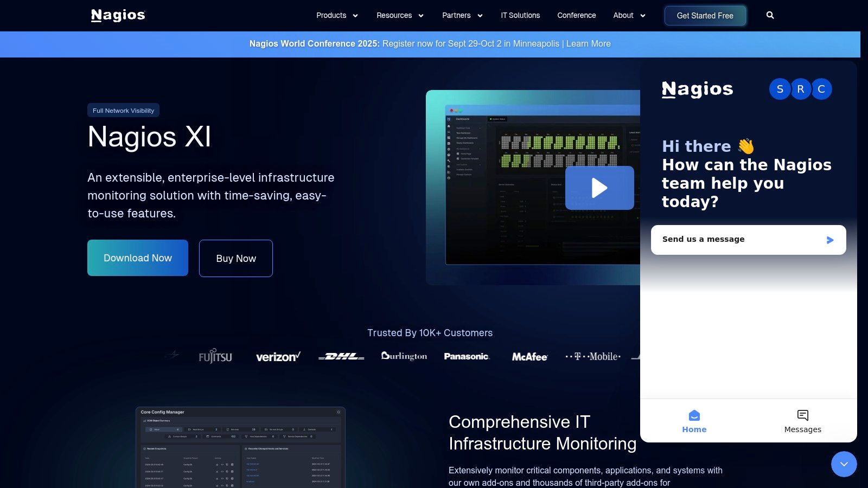Play the Nagios XI demo video
Viewport: 868px width, 488px height.
pyautogui.click(x=599, y=188)
